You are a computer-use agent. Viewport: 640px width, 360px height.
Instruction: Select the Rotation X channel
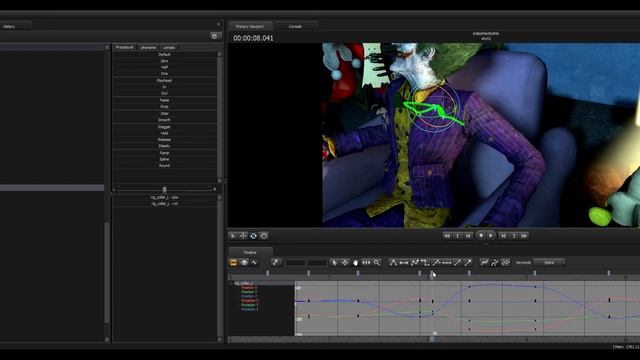249,301
